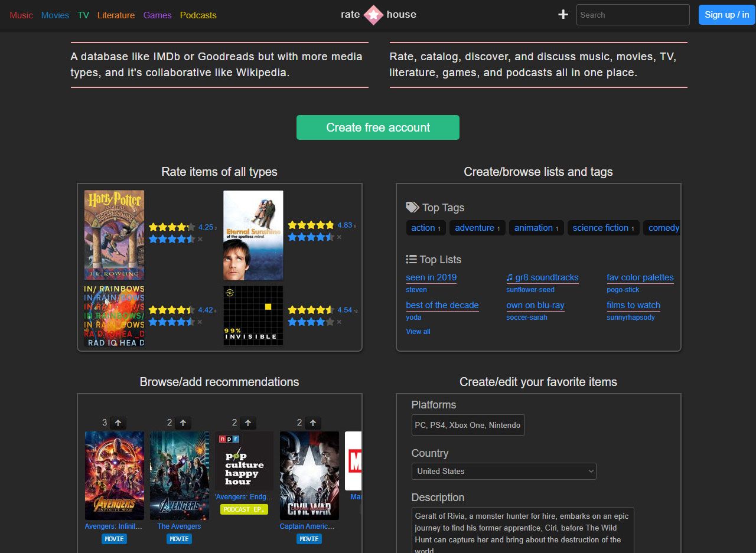Viewport: 756px width, 553px height.
Task: Open user steven's profile
Action: point(416,290)
